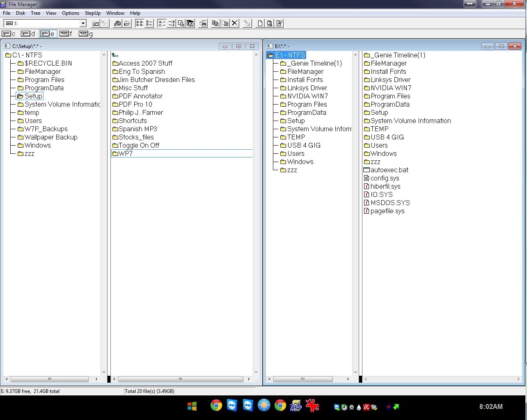Open a new window via toolbar icon
The image size is (527, 420).
tap(203, 23)
